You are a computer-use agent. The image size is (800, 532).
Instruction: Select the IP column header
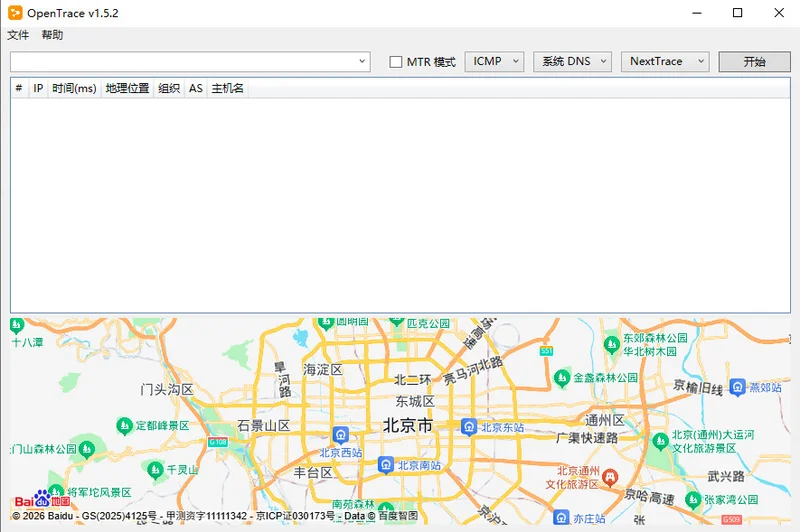(x=38, y=88)
